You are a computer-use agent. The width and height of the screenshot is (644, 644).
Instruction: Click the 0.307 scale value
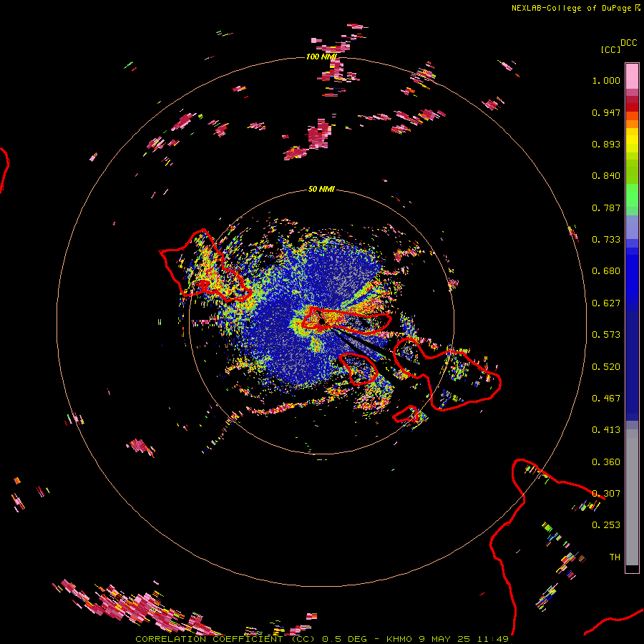(x=606, y=494)
